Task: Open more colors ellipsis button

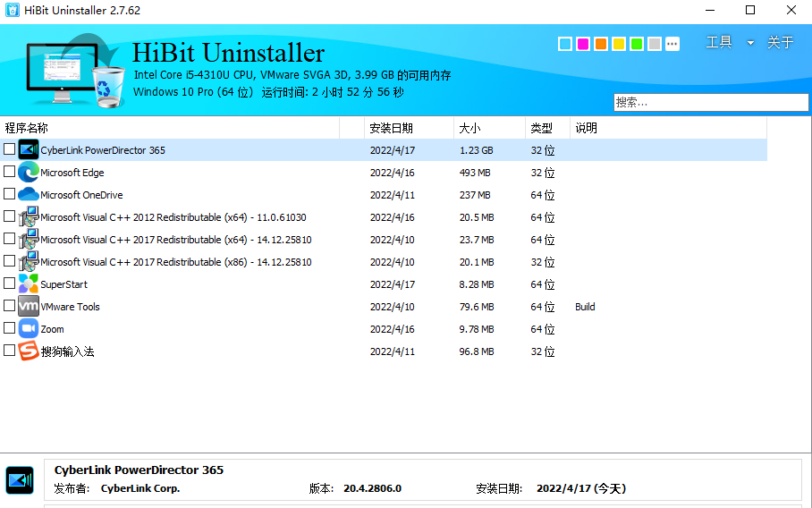Action: tap(672, 44)
